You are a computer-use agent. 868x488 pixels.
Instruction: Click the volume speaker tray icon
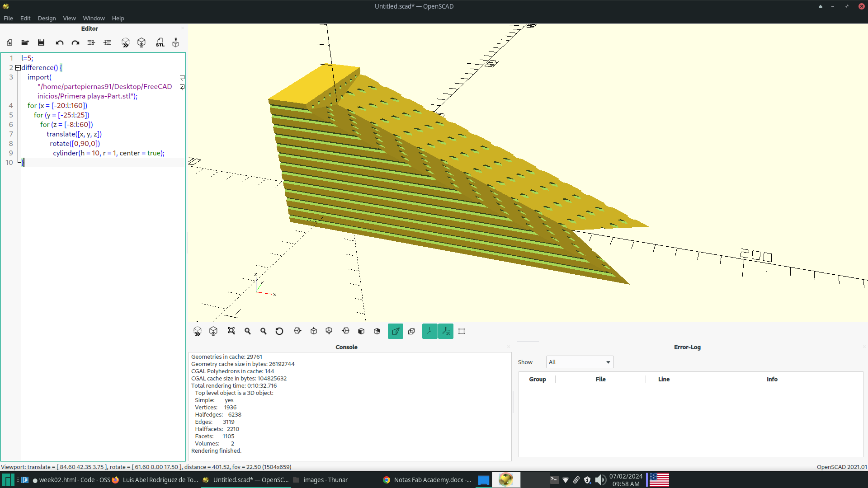tap(600, 480)
